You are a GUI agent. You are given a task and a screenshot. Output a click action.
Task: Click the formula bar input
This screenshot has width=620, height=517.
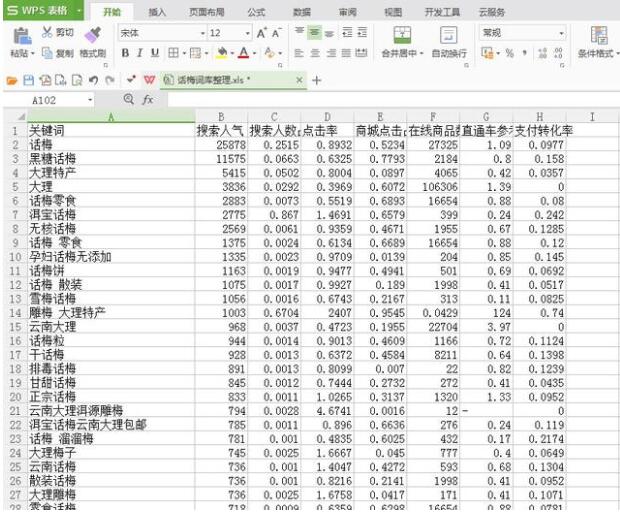393,100
